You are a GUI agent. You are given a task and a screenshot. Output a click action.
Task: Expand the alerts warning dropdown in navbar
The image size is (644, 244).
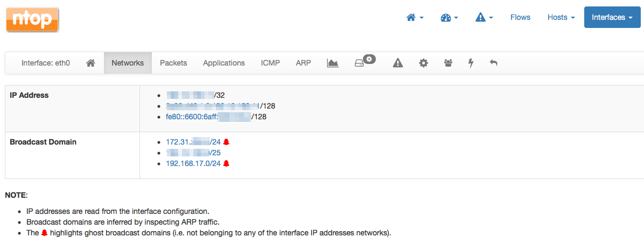(484, 17)
